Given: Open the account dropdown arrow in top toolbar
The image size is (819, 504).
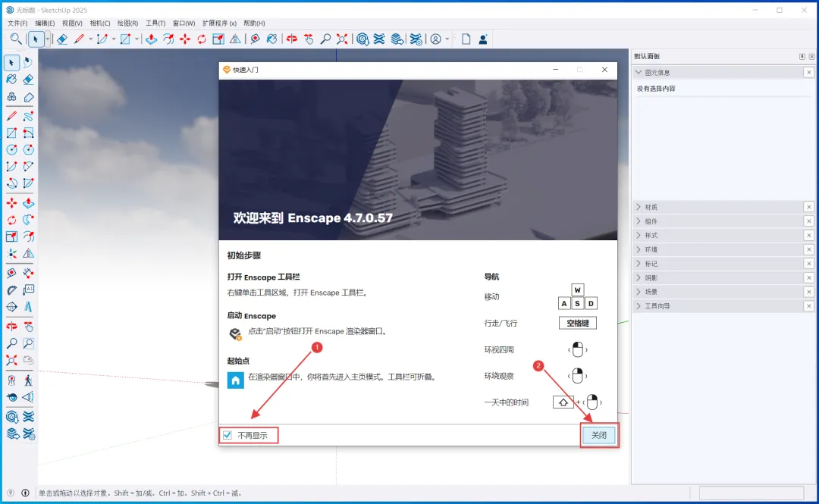Looking at the screenshot, I should (447, 39).
